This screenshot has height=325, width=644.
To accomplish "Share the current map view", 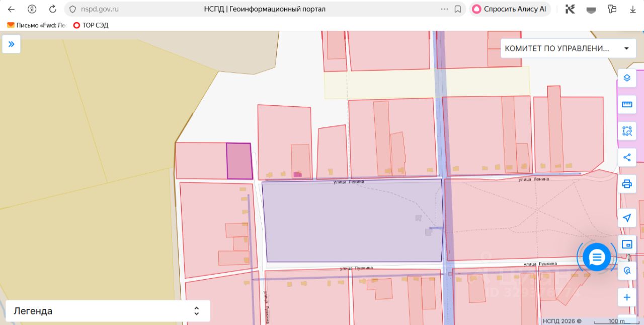I will [627, 157].
